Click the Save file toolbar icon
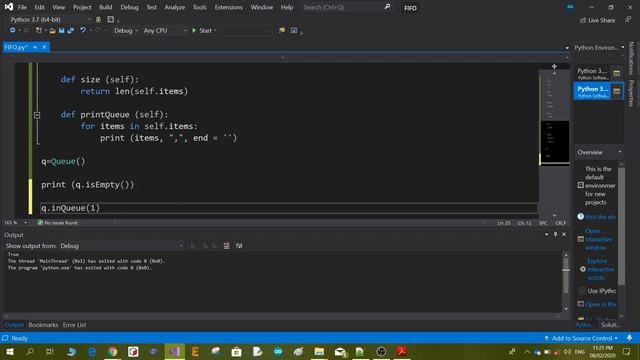The width and height of the screenshot is (640, 360). click(62, 31)
